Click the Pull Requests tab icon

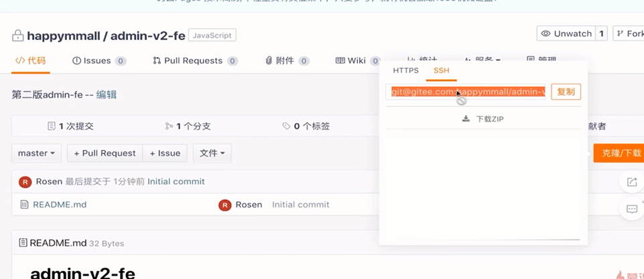coord(157,61)
